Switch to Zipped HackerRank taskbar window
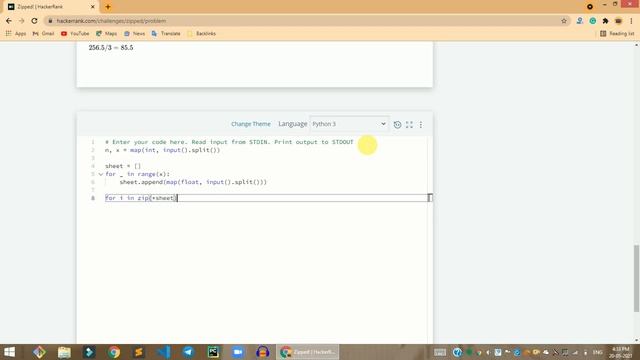 [308, 352]
